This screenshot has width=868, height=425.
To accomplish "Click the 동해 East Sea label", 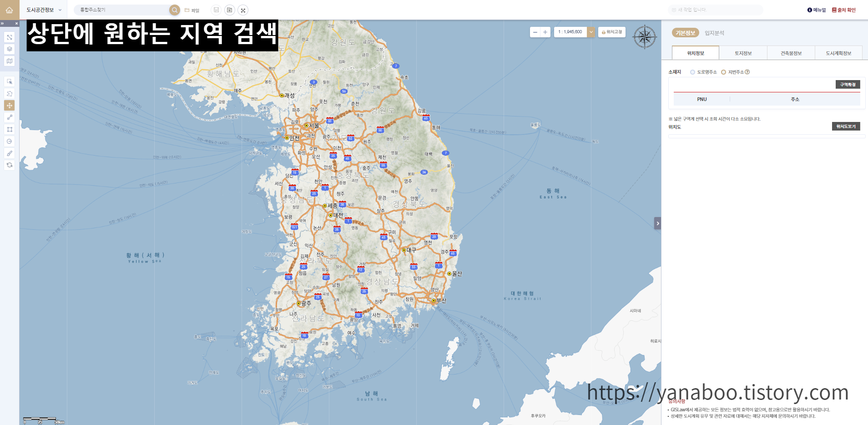I will (x=553, y=193).
